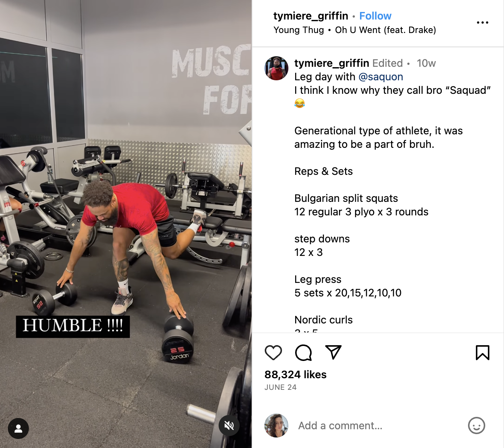Open tymiere_griffin's caption profile picture
Image resolution: width=504 pixels, height=448 pixels.
277,68
